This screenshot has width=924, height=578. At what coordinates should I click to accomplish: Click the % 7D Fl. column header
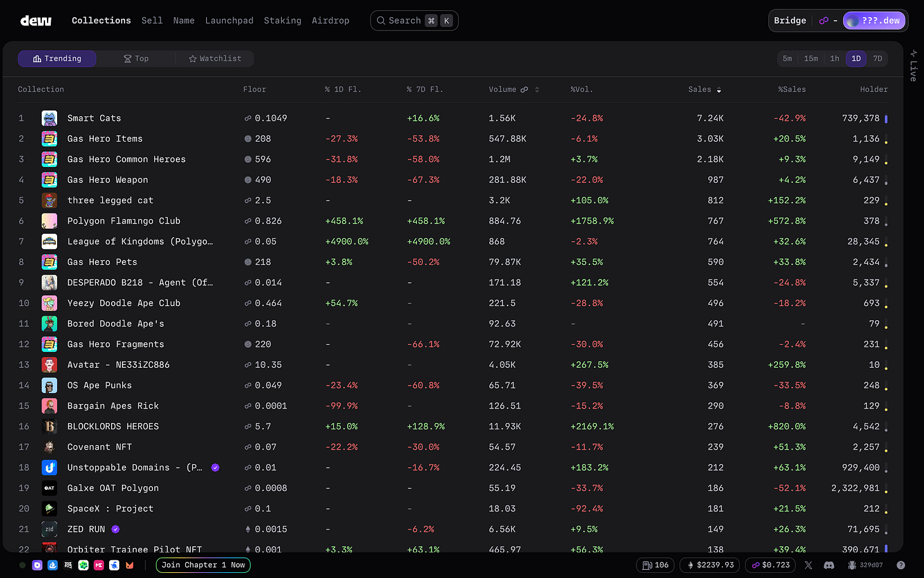[425, 90]
